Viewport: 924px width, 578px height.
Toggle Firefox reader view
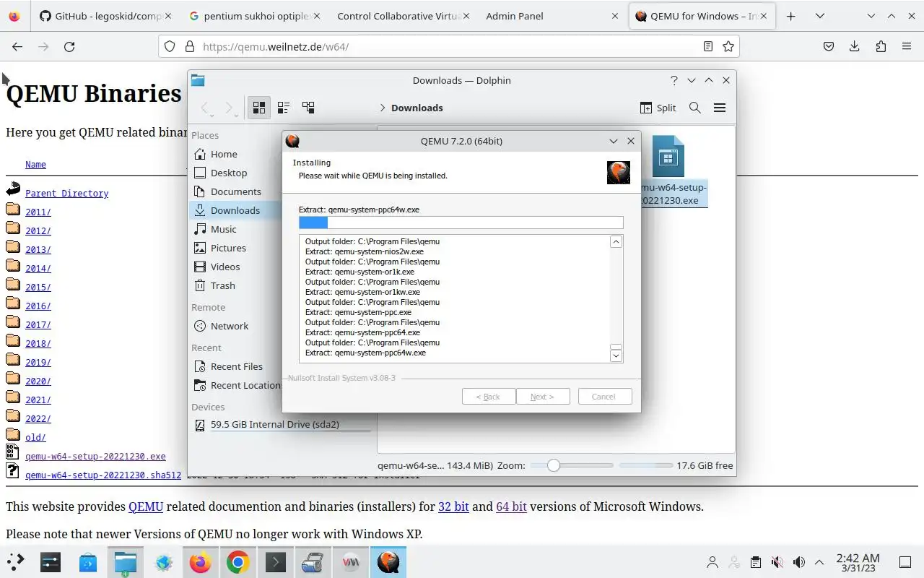click(x=708, y=46)
